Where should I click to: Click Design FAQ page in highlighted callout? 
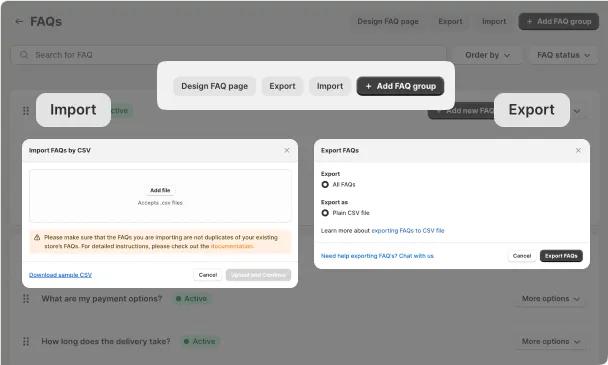[x=214, y=86]
